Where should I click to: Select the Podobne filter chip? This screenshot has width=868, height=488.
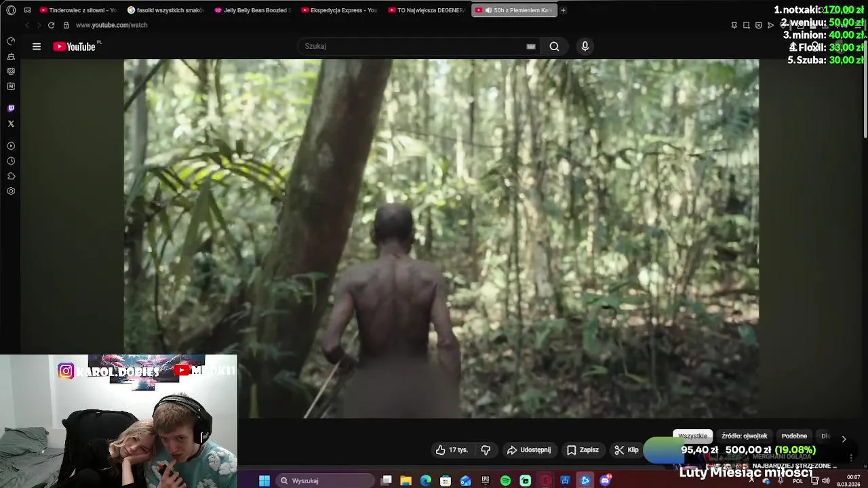[x=794, y=436]
